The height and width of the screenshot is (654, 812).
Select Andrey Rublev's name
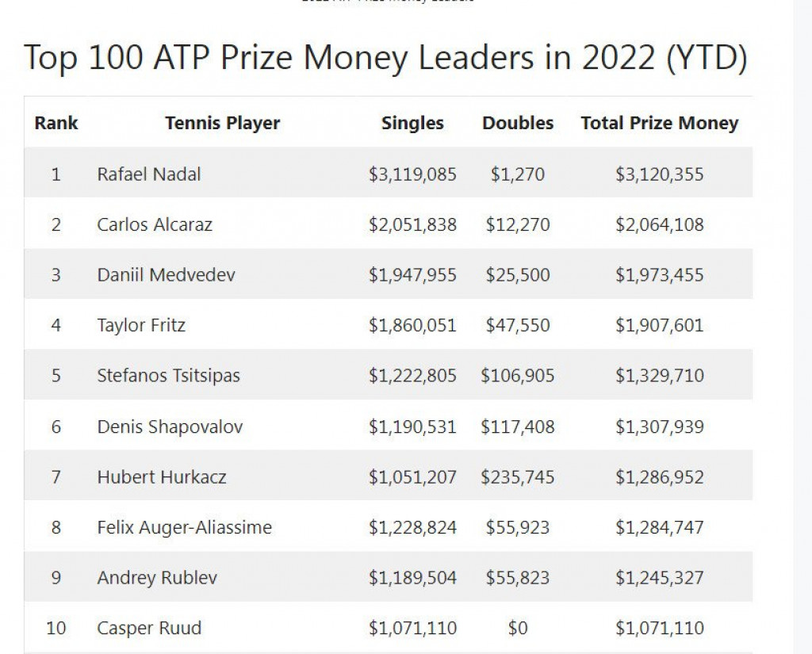(x=155, y=578)
